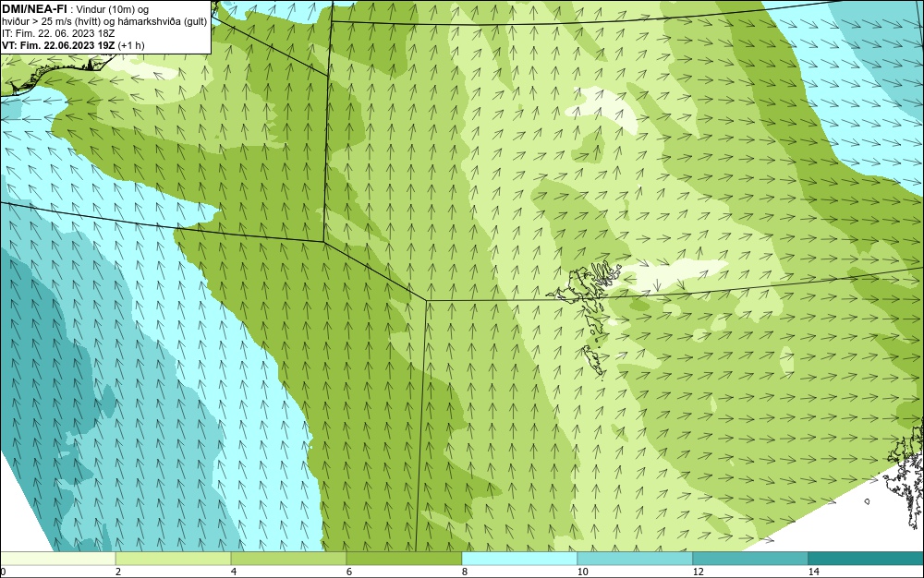The image size is (924, 578).
Task: Click the legend scale label 8
Action: click(465, 572)
